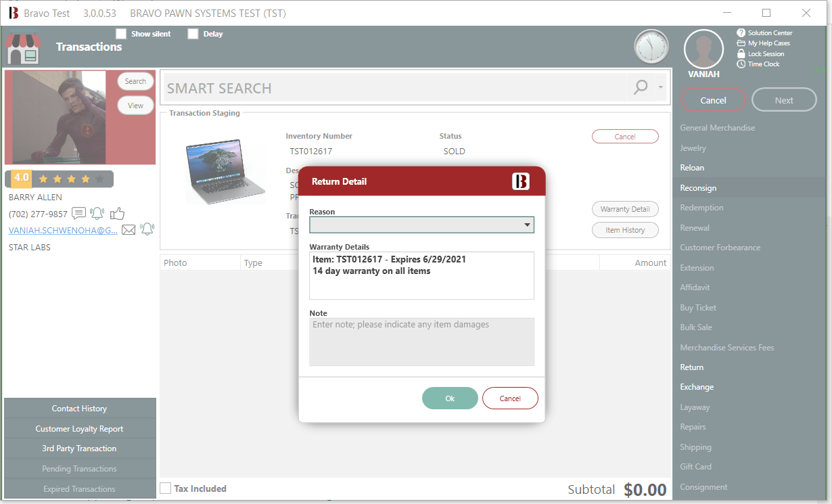Choose Gift Card in the sidebar
Viewport: 832px width, 504px height.
click(x=695, y=467)
